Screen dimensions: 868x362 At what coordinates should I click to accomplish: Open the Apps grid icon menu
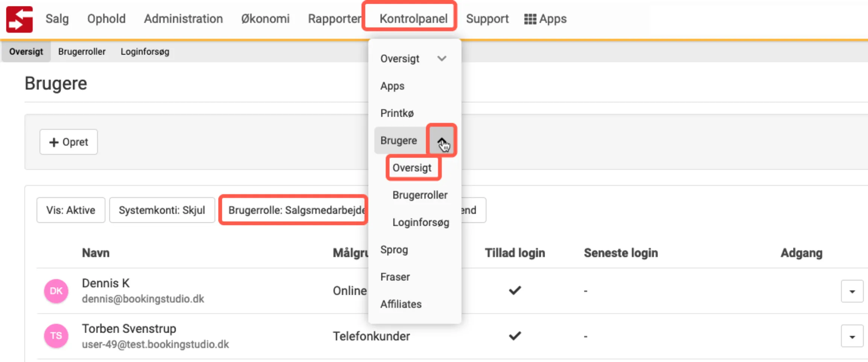tap(545, 19)
